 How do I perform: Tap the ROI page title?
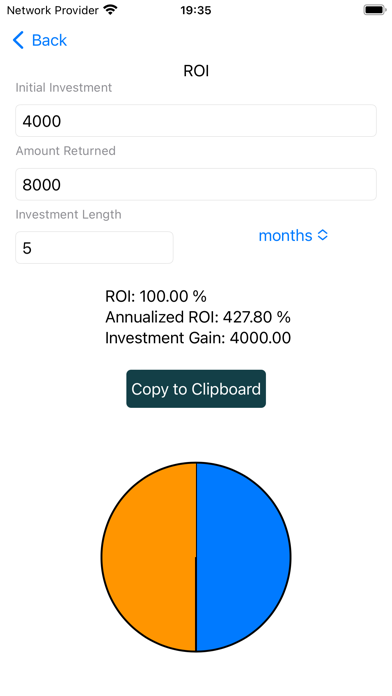tap(196, 71)
